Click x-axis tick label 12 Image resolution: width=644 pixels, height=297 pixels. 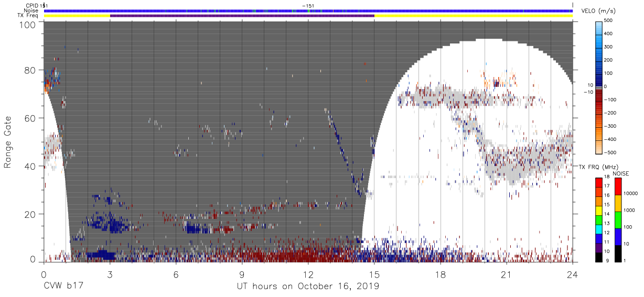click(308, 275)
